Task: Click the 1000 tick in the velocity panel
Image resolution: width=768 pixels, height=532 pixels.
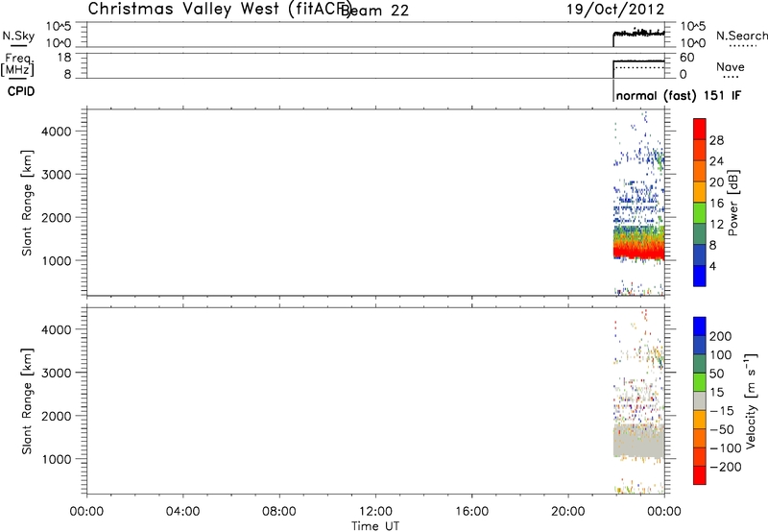Action: [57, 459]
